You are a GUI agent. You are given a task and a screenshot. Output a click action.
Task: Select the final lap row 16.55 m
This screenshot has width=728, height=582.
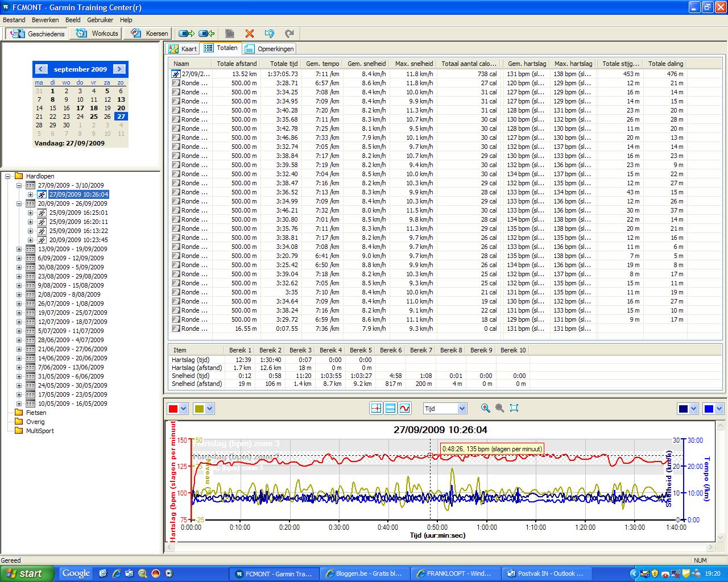tap(428, 329)
